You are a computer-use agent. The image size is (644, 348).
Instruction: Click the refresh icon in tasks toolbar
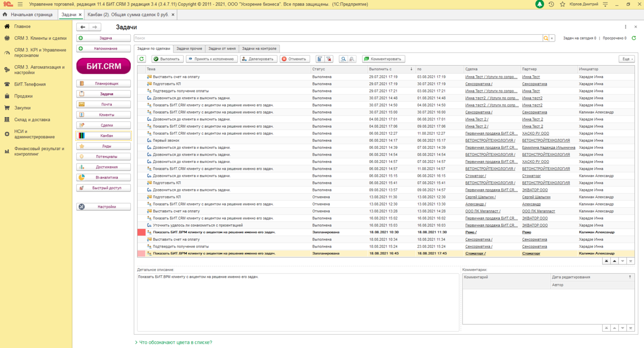[x=142, y=59]
